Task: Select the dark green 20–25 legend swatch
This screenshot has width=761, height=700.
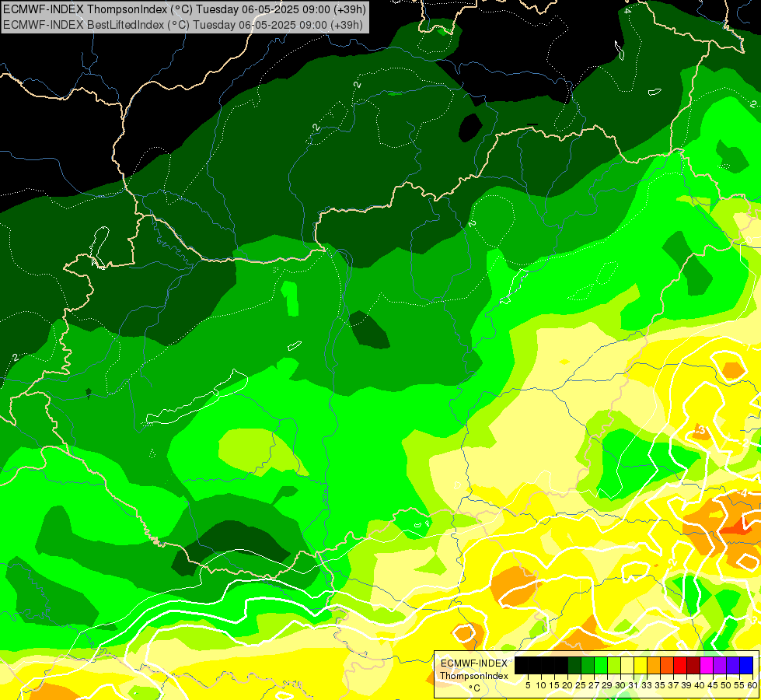Action: click(x=574, y=665)
